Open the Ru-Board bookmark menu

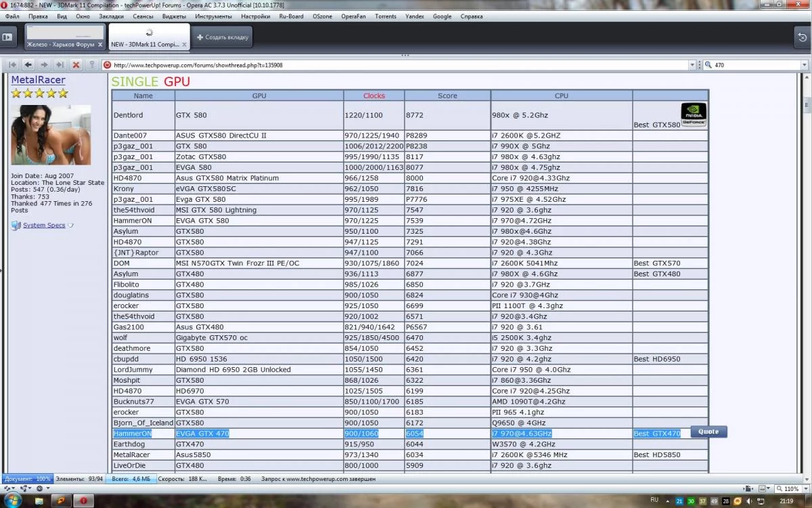point(291,16)
